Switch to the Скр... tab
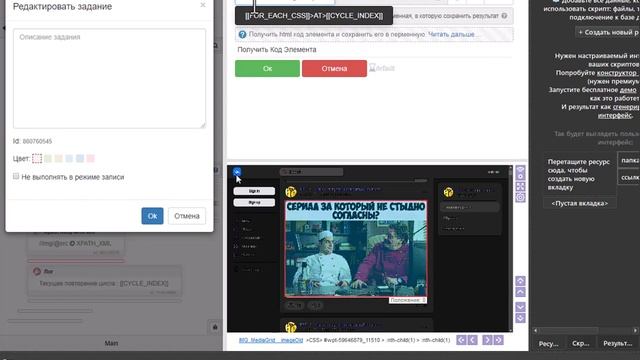Viewport: 640px width, 360px height. click(580, 344)
